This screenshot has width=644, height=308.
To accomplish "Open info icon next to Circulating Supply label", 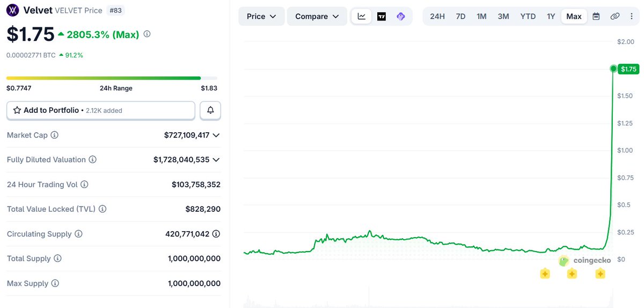I will [x=78, y=234].
